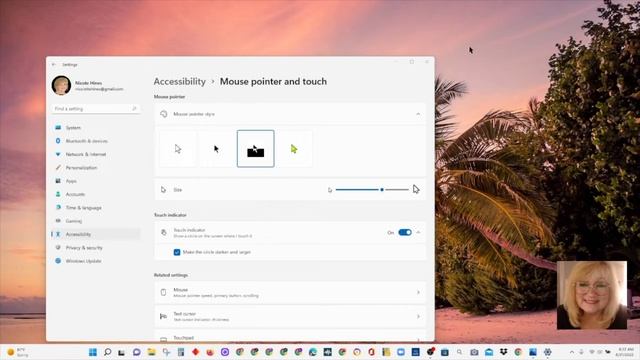This screenshot has height=360, width=640.
Task: Click the Accessibility breadcrumb link
Action: click(180, 82)
